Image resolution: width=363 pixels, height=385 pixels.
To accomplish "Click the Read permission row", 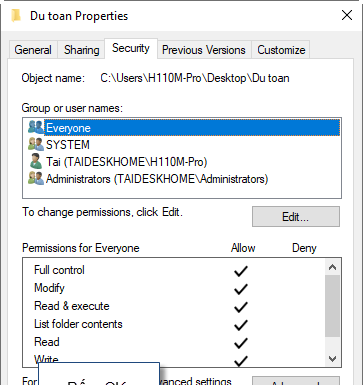I will coord(173,342).
